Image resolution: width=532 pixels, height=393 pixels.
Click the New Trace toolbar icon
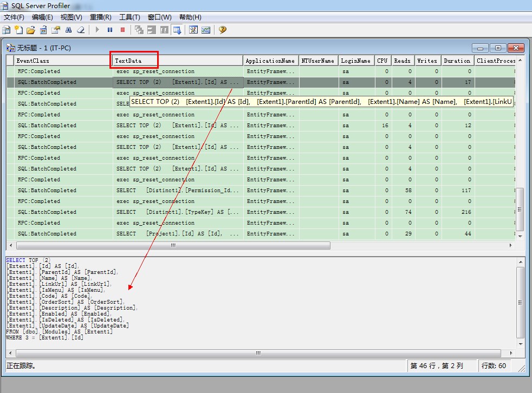6,30
